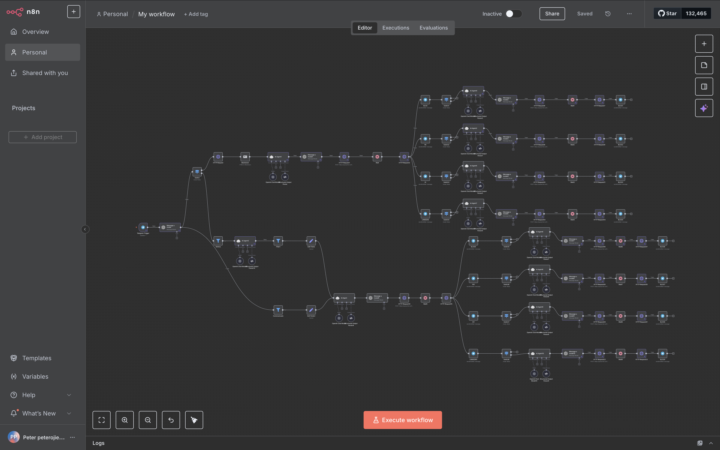
Task: Click the Overview home icon
Action: (x=14, y=32)
